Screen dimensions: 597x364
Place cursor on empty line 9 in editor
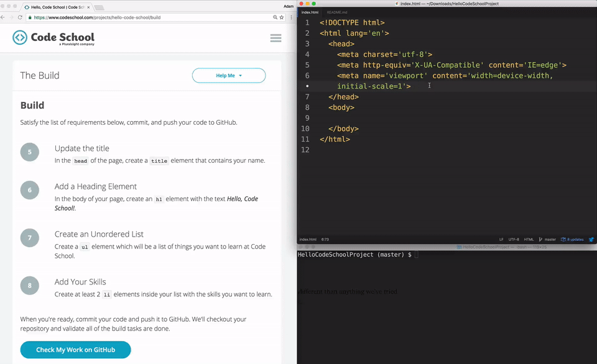click(453, 118)
